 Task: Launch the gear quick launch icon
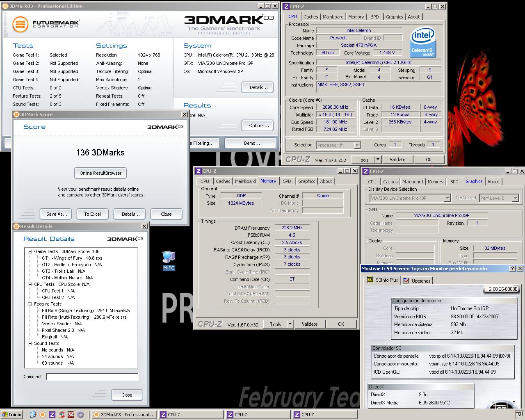click(80, 415)
